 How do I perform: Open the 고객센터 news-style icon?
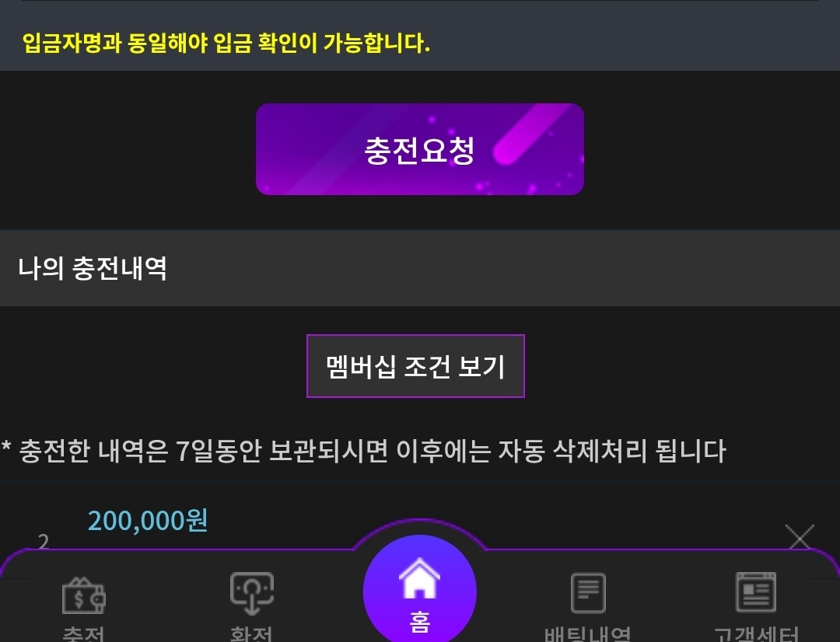pos(756,592)
